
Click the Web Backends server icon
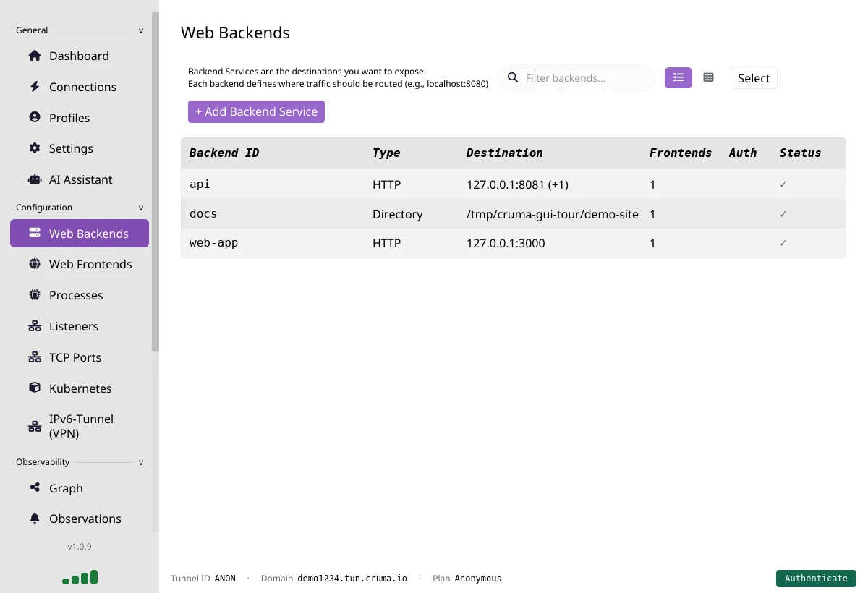point(35,233)
